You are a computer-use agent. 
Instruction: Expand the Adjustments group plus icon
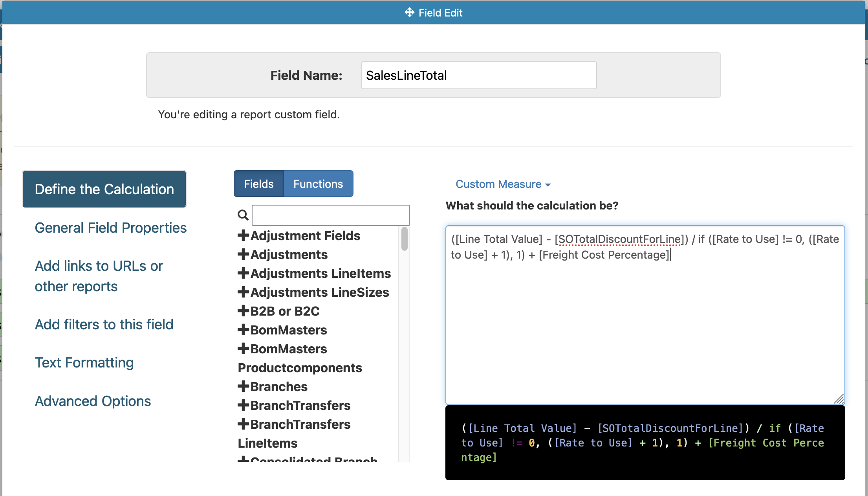[x=244, y=254]
